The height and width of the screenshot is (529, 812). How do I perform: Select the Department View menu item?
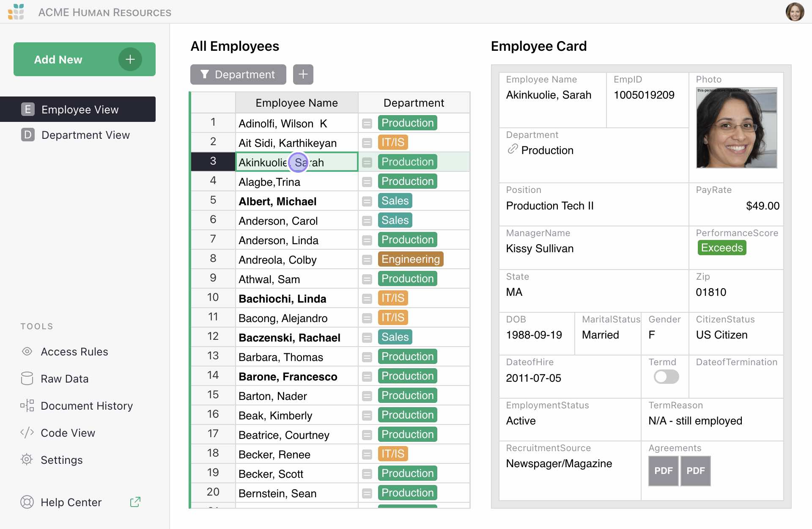pos(85,135)
